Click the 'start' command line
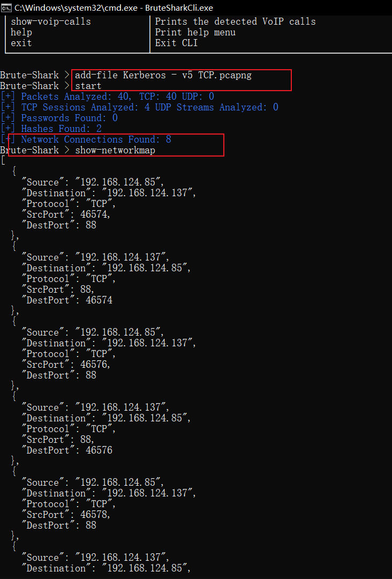392x579 pixels. 88,86
